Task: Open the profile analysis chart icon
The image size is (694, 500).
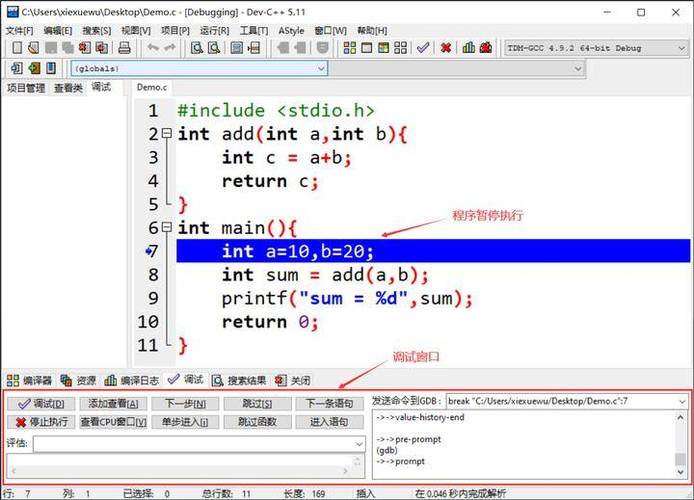Action: pyautogui.click(x=466, y=48)
